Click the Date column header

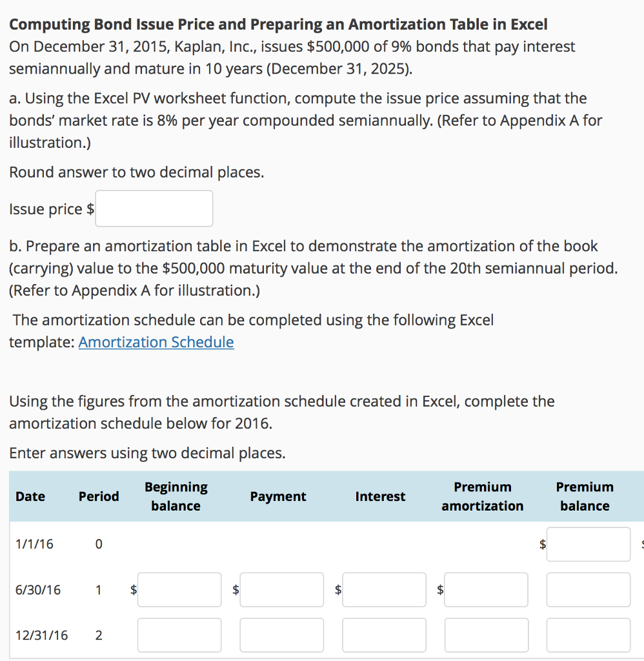point(30,496)
